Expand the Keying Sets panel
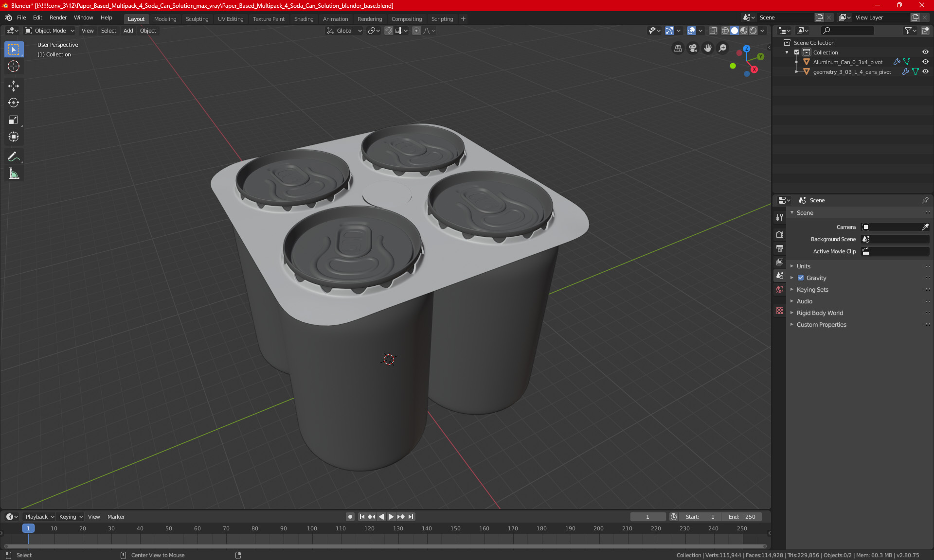The height and width of the screenshot is (560, 934). coord(812,289)
